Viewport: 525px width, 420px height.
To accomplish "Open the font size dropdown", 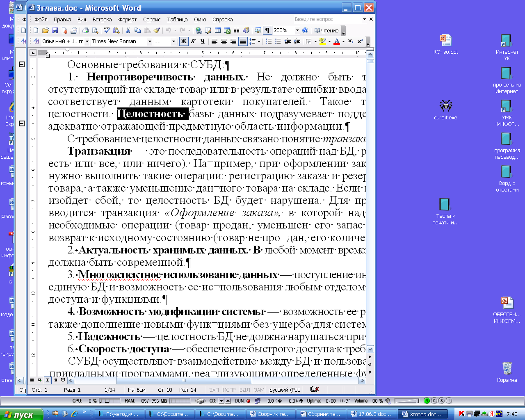I will click(173, 41).
